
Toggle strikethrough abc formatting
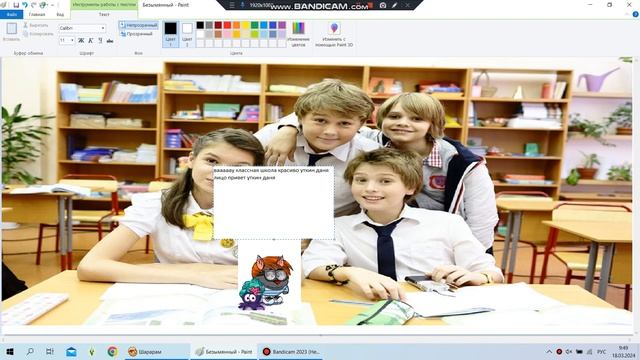[110, 40]
